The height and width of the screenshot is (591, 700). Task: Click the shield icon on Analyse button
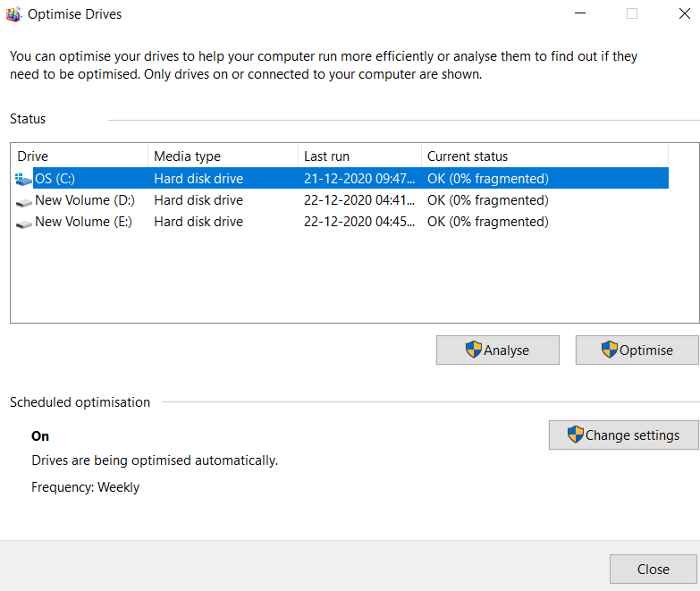click(473, 350)
